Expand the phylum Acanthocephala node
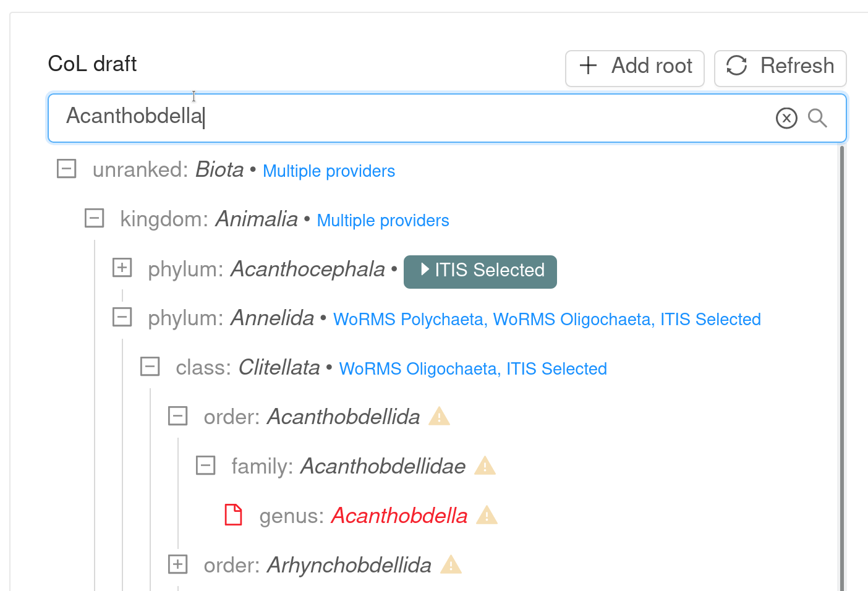The image size is (868, 591). pos(122,268)
